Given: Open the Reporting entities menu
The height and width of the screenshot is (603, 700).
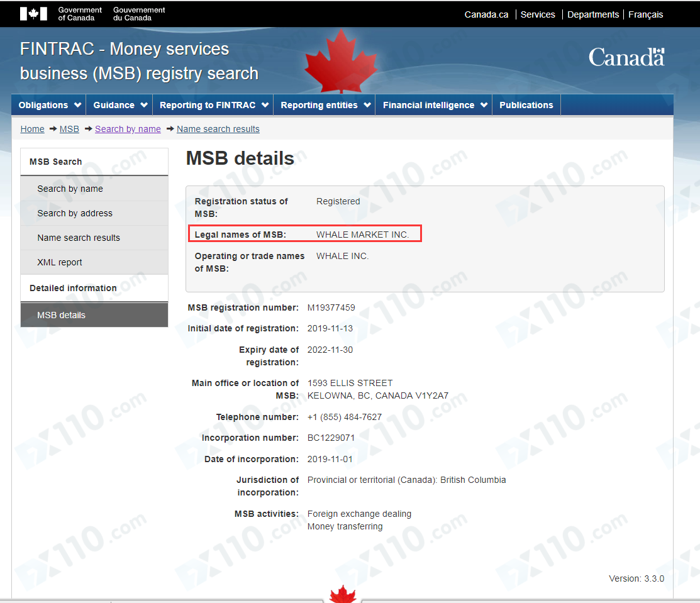Looking at the screenshot, I should point(325,105).
